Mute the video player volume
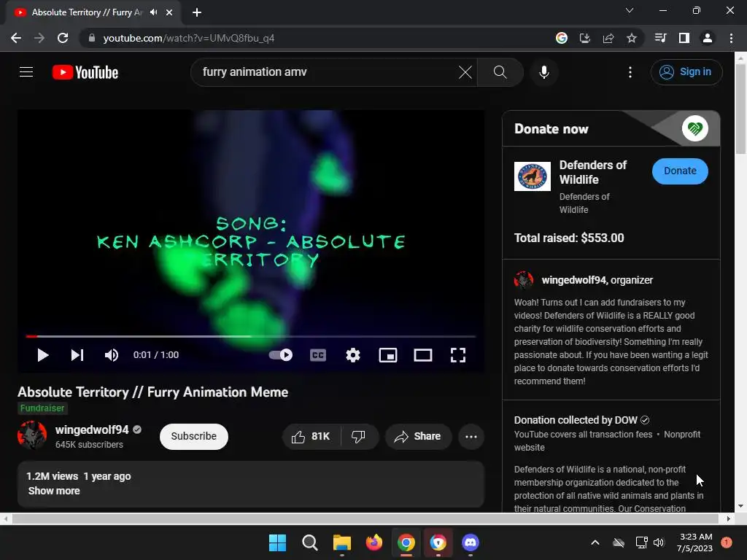The image size is (747, 560). (x=112, y=355)
